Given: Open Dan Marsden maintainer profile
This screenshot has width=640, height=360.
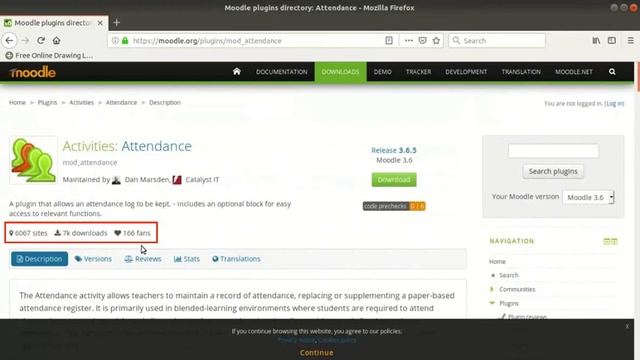Looking at the screenshot, I should coord(147,180).
